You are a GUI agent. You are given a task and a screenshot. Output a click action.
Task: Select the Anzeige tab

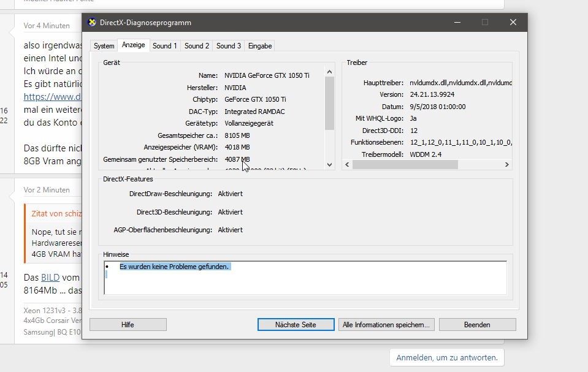132,45
